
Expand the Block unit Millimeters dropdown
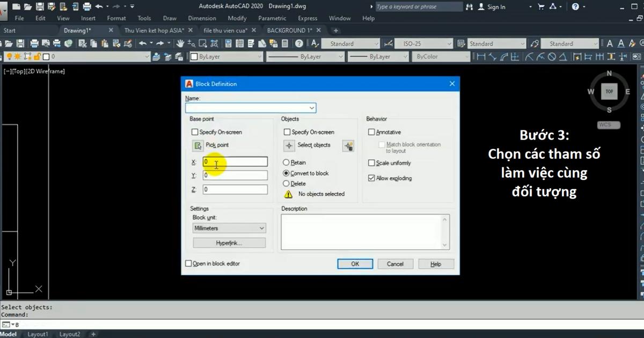261,228
